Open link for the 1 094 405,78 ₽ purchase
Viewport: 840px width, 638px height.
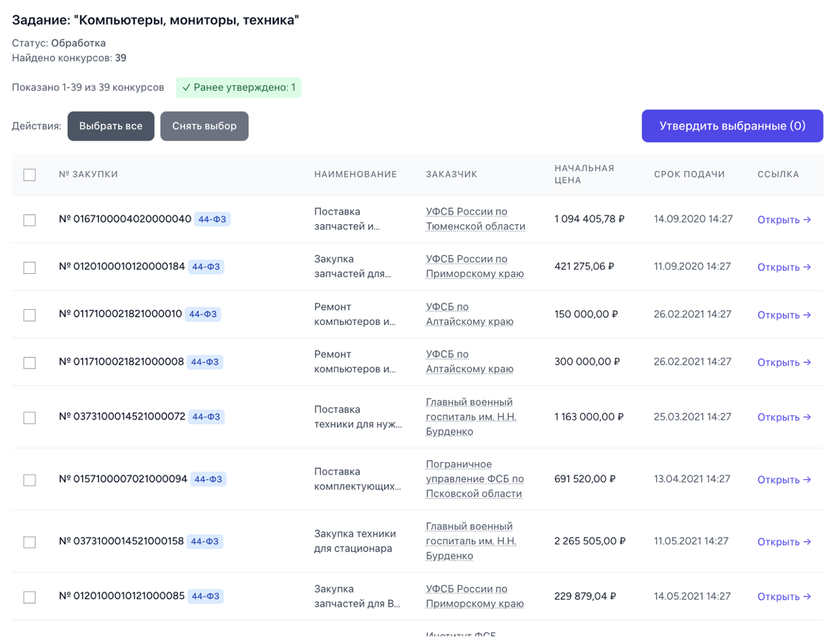coord(784,220)
